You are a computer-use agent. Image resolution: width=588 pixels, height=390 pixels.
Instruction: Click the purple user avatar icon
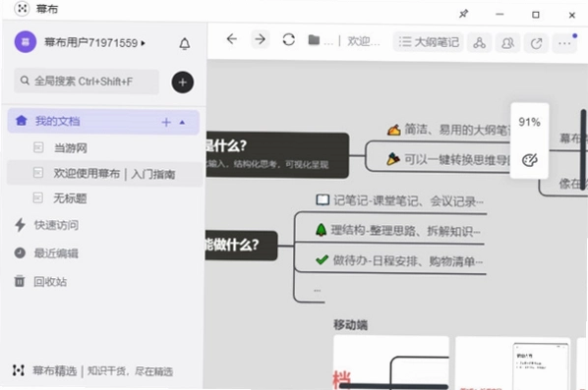(x=26, y=42)
